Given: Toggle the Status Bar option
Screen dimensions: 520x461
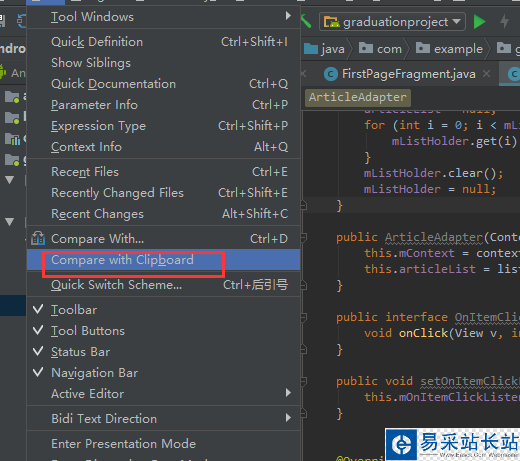Looking at the screenshot, I should pyautogui.click(x=163, y=352).
